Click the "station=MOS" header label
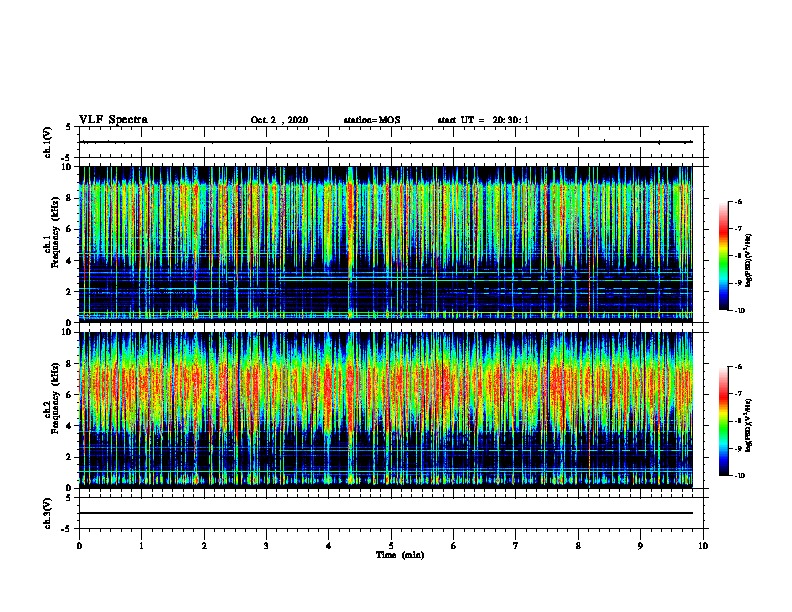The height and width of the screenshot is (612, 792). pos(372,120)
